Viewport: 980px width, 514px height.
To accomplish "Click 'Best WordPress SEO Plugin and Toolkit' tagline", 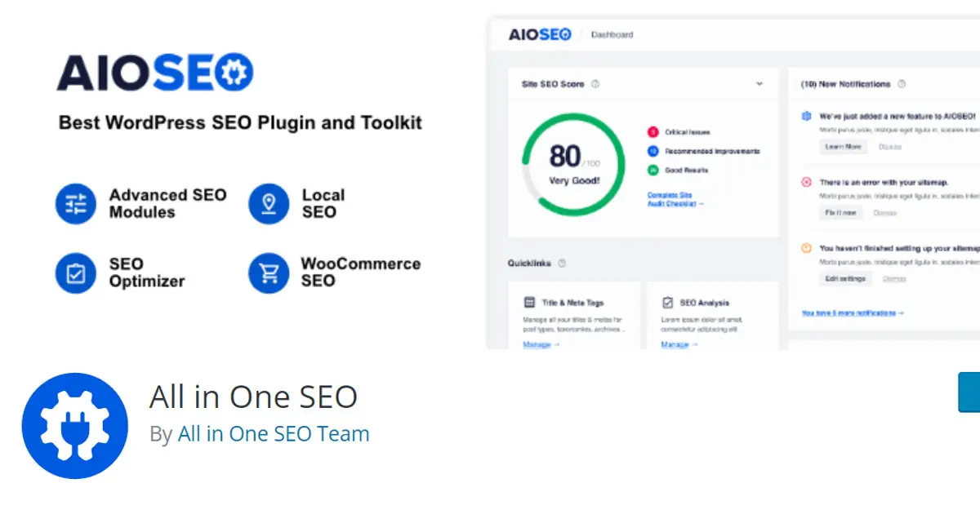I will point(240,123).
